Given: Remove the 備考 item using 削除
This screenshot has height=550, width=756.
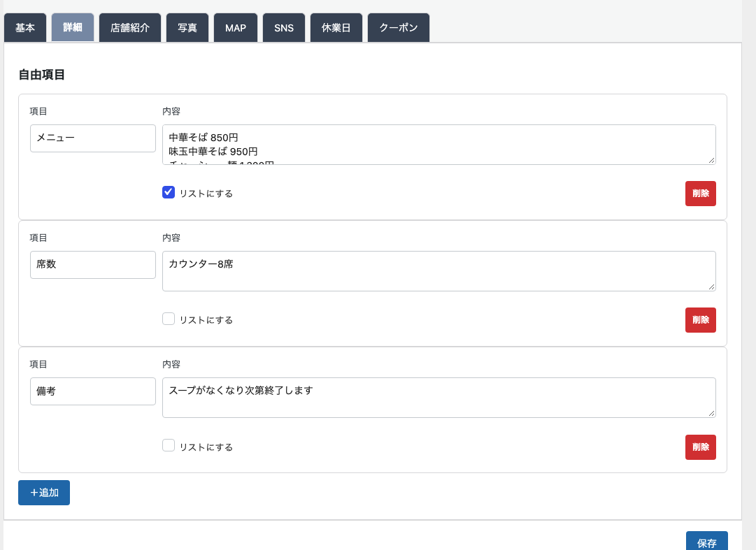Looking at the screenshot, I should pyautogui.click(x=700, y=447).
